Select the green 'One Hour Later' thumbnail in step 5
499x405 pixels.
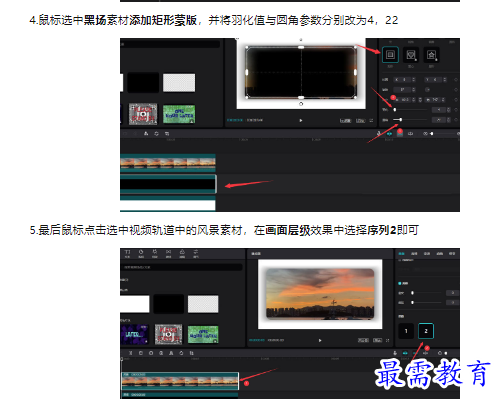[203, 335]
